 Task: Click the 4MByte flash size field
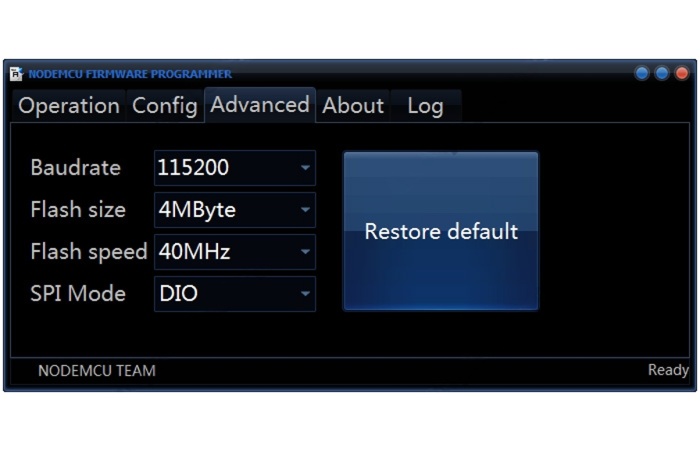[x=235, y=210]
